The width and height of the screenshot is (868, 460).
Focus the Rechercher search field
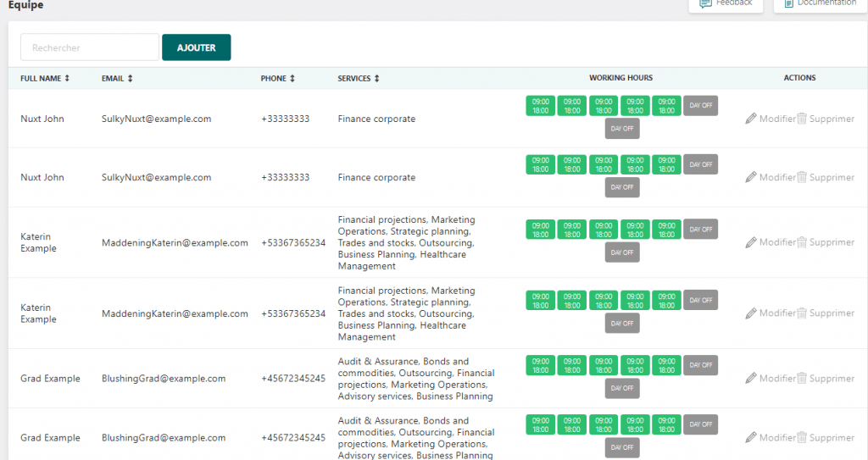(90, 47)
